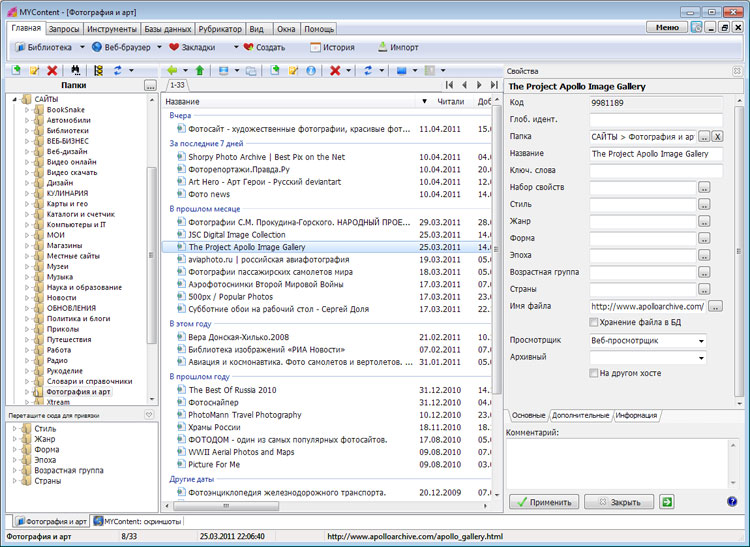750x547 pixels.
Task: Enable 'Хранение файла в БД' checkbox
Action: coord(595,322)
